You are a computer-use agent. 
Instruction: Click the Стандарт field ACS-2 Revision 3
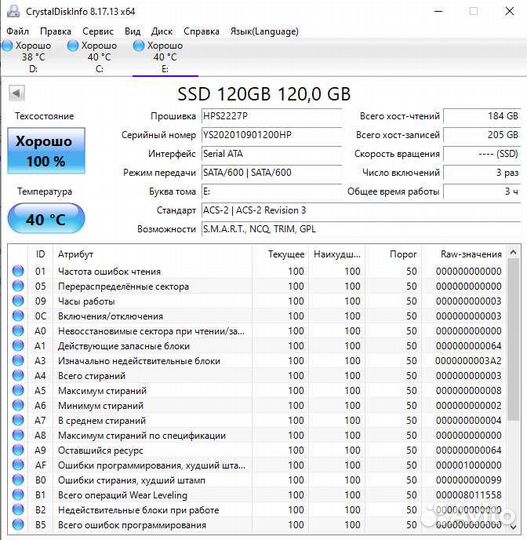[361, 210]
